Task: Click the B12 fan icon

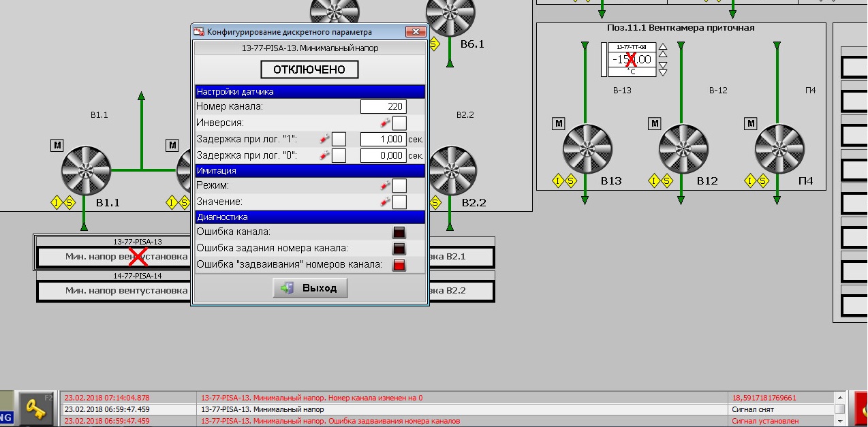Action: 683,149
